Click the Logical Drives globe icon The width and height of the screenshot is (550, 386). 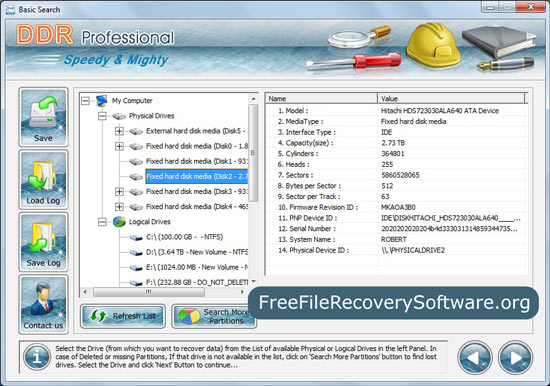click(119, 222)
